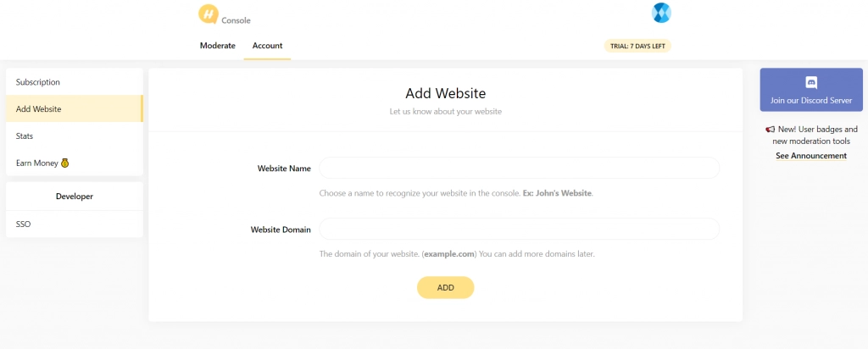
Task: Click the Trial: 7 Days Left badge
Action: (x=637, y=46)
